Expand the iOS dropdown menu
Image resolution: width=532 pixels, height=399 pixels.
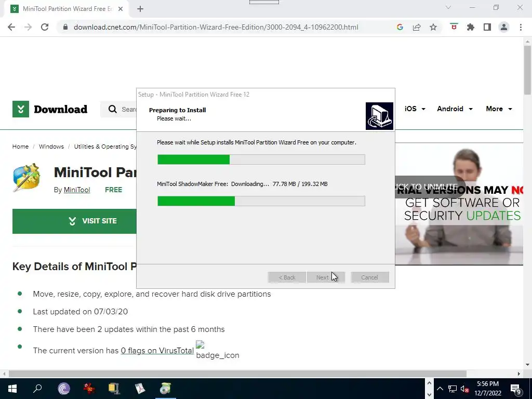tap(415, 109)
